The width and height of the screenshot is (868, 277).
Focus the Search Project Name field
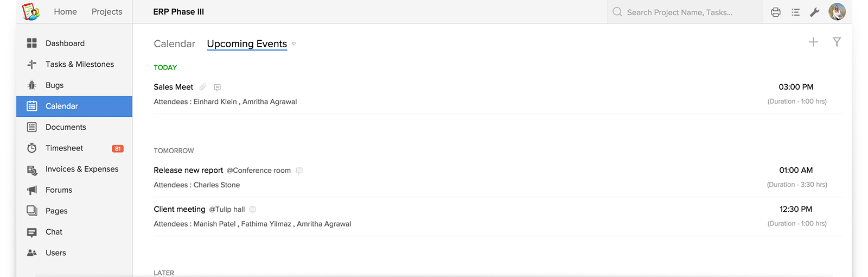tap(685, 12)
